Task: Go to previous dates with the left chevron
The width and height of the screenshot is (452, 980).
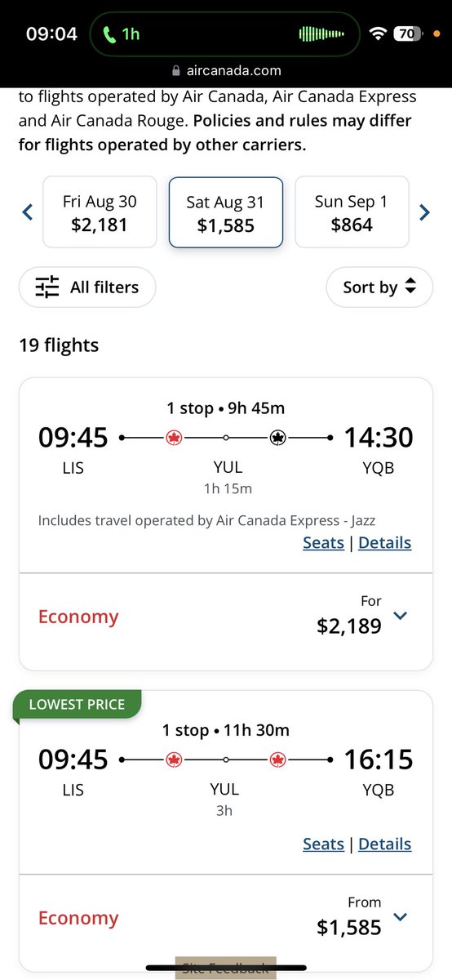Action: coord(27,213)
